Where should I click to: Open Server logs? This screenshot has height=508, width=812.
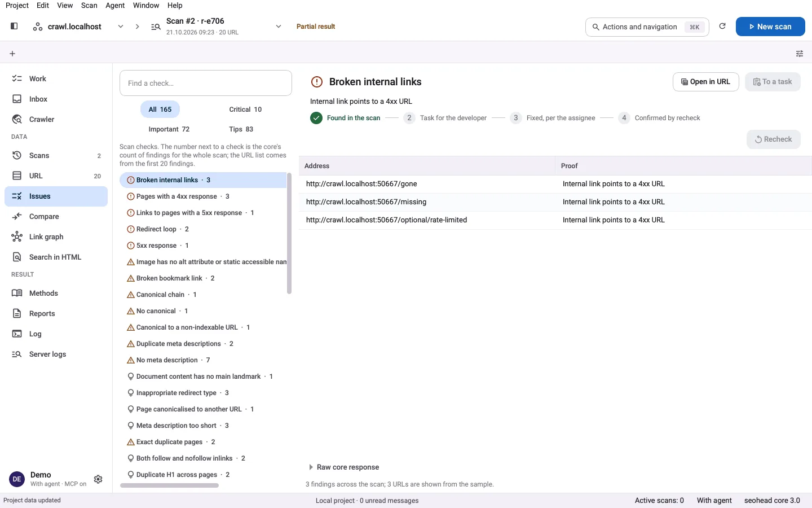(56, 354)
